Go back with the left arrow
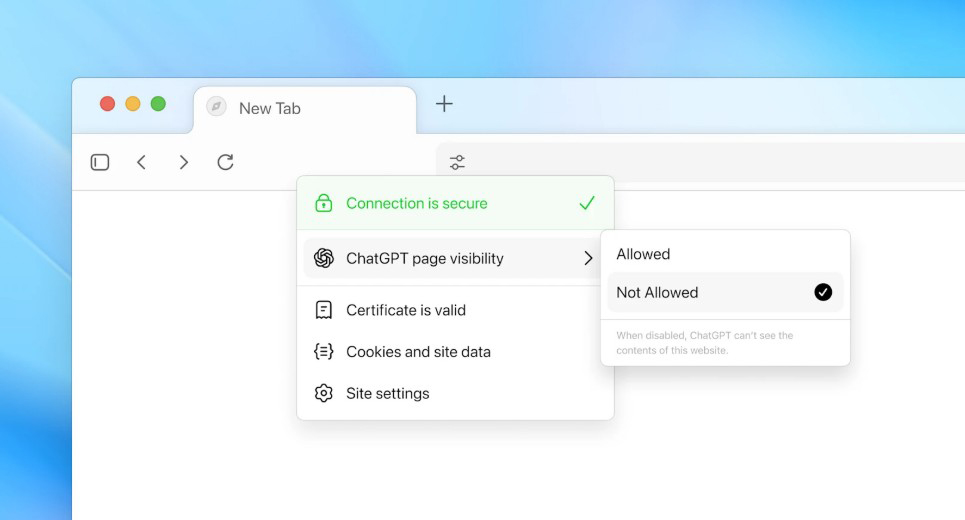 point(141,162)
